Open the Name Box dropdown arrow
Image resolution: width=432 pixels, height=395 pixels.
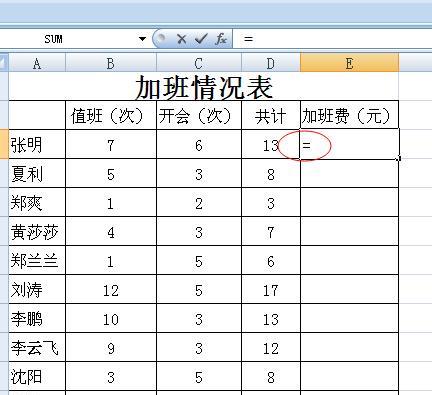tap(143, 39)
